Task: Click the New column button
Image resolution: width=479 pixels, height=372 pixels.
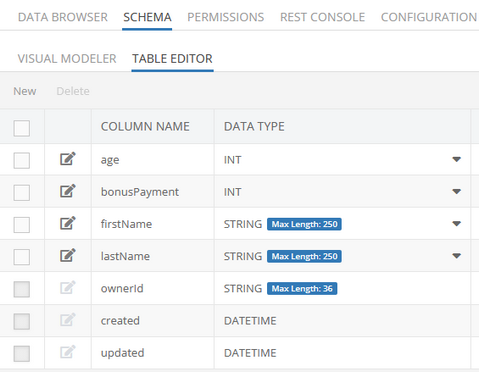Action: click(x=25, y=91)
